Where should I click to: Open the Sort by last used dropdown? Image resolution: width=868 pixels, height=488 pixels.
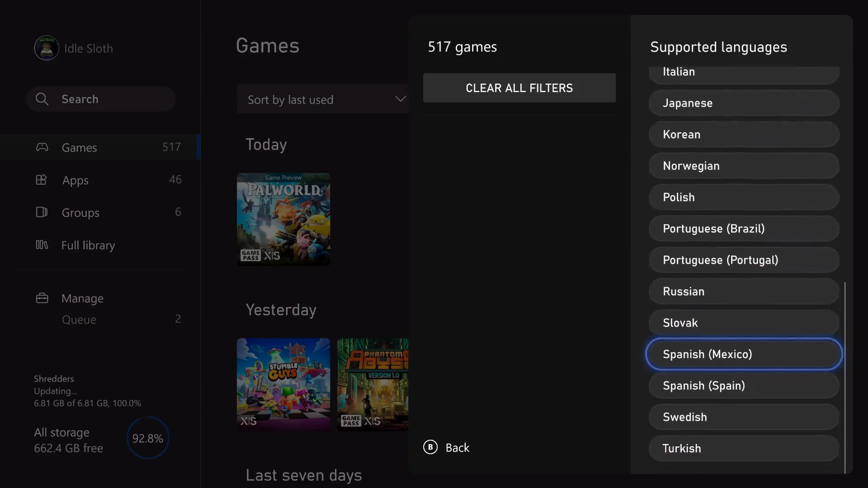[322, 99]
